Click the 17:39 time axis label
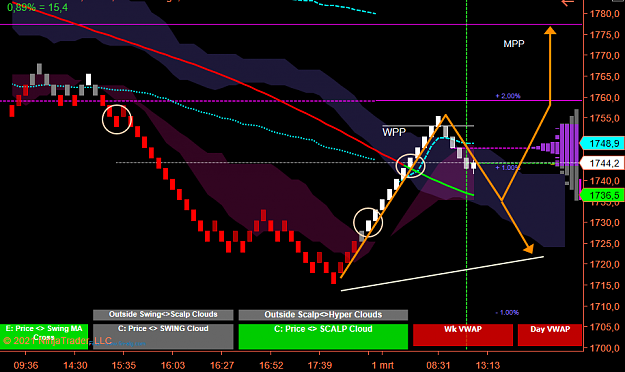This screenshot has height=372, width=625. click(320, 365)
